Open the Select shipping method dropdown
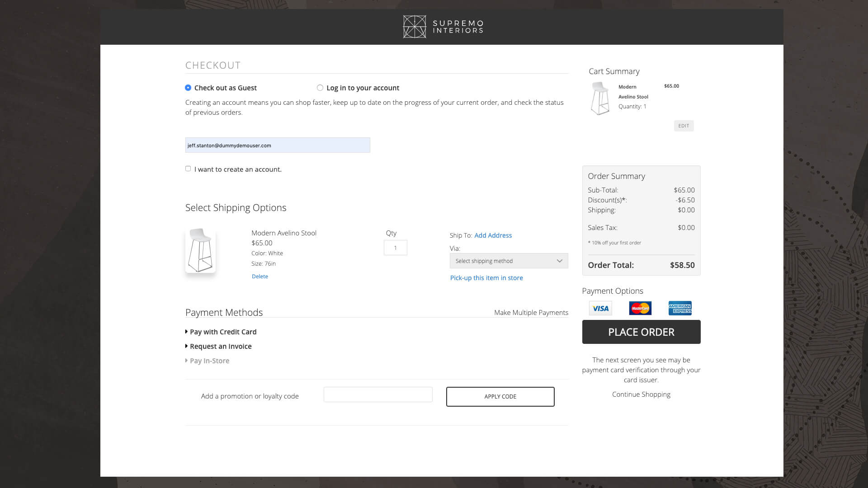 pyautogui.click(x=509, y=261)
